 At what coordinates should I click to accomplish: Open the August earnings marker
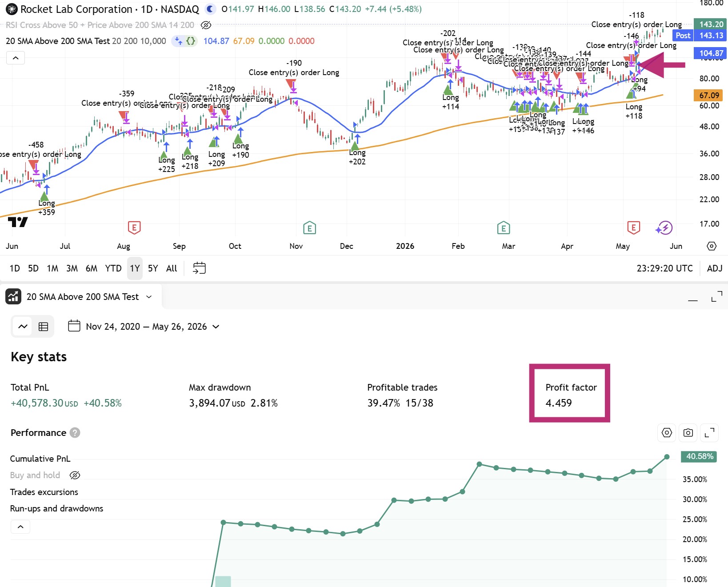click(x=134, y=228)
